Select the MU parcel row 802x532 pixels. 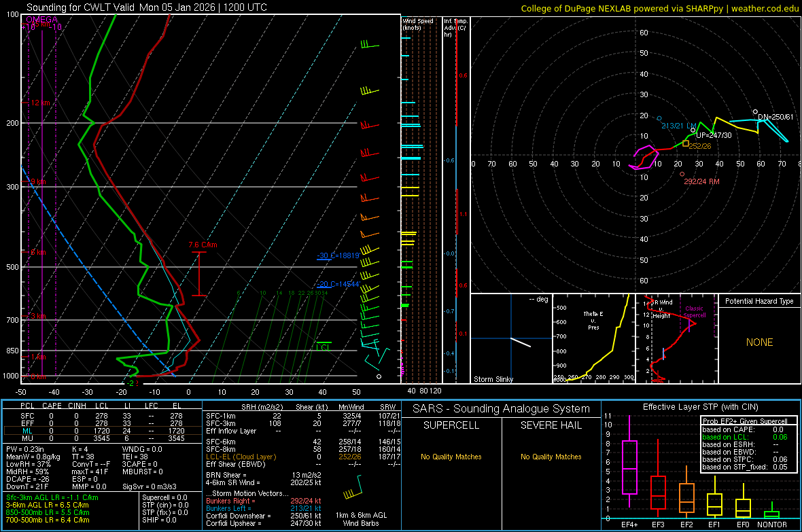[x=102, y=438]
